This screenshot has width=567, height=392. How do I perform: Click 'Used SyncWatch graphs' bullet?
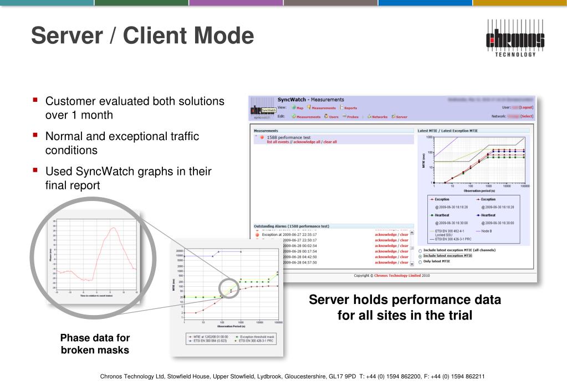128,178
